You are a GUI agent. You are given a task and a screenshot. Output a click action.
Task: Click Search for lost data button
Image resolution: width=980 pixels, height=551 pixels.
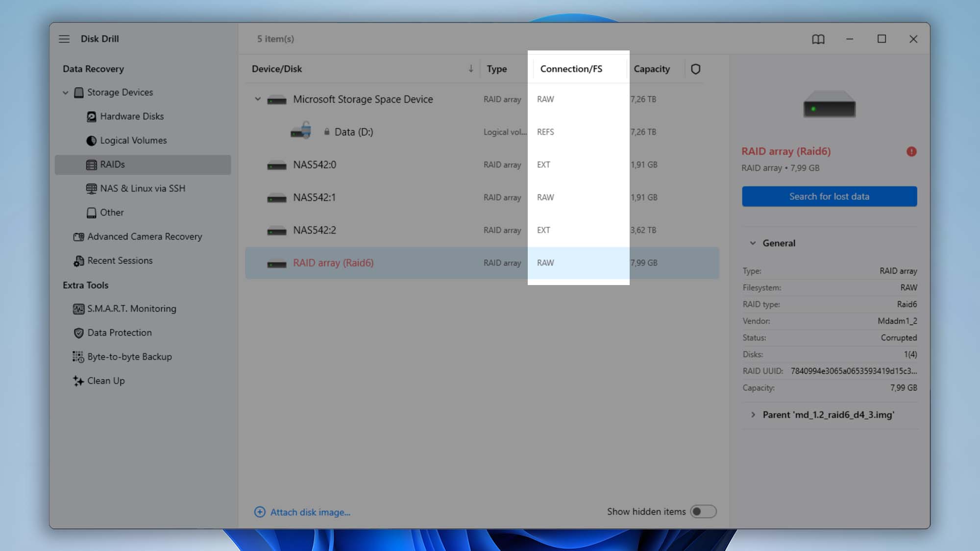tap(829, 196)
